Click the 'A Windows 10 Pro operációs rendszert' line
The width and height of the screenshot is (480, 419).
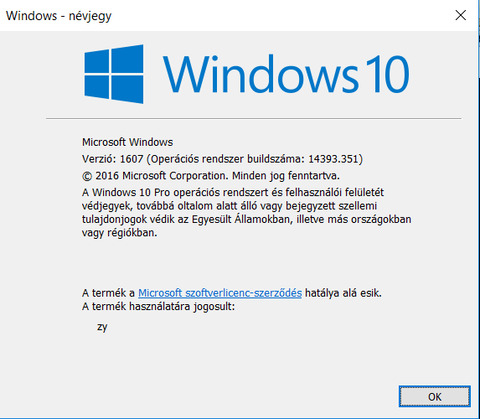pos(233,192)
